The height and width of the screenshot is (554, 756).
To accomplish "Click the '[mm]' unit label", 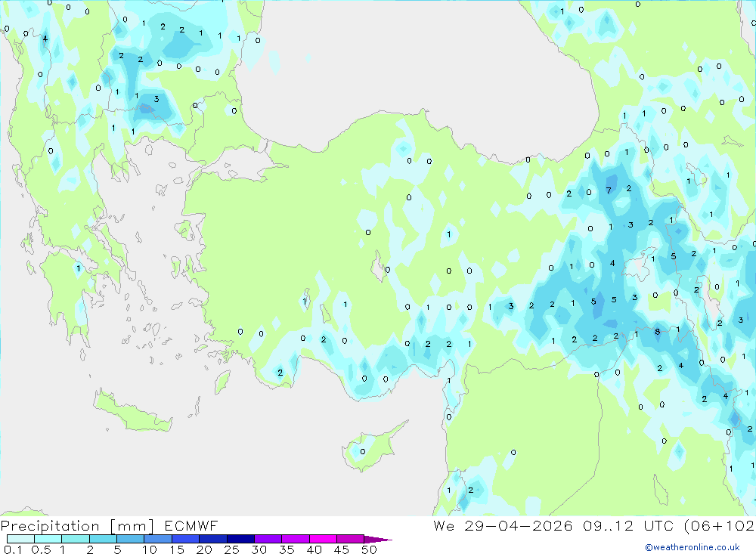I will pyautogui.click(x=132, y=525).
